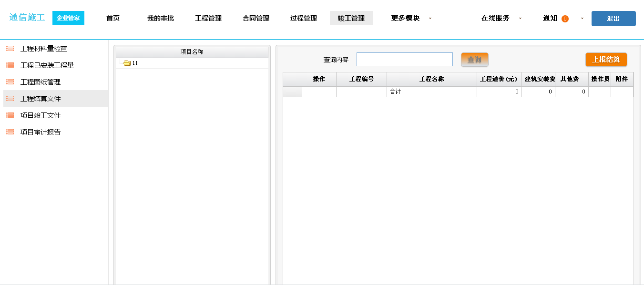Click the 项目名称 tree header
The image size is (644, 285).
192,52
